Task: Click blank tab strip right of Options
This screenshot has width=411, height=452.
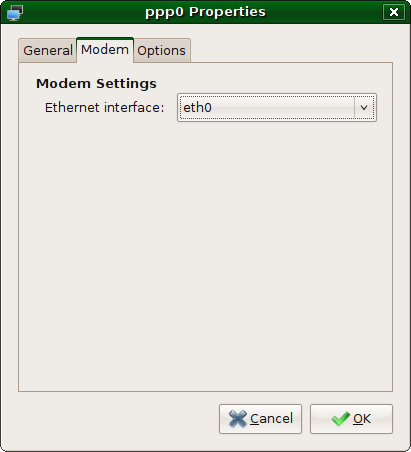Action: (x=292, y=50)
